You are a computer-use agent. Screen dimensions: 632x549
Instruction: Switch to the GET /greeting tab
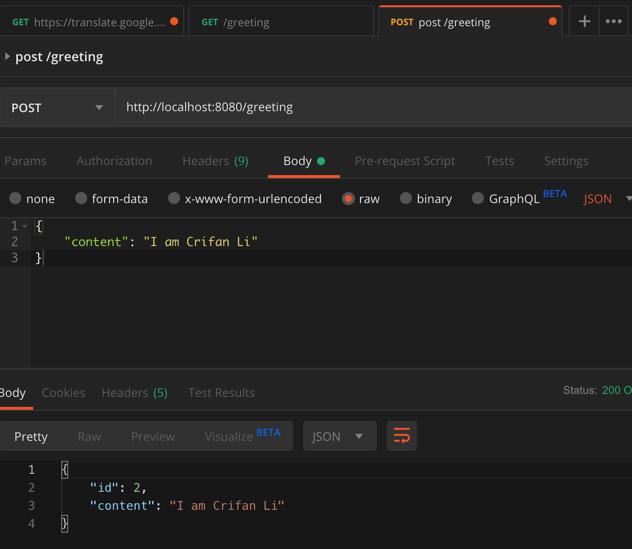[280, 21]
